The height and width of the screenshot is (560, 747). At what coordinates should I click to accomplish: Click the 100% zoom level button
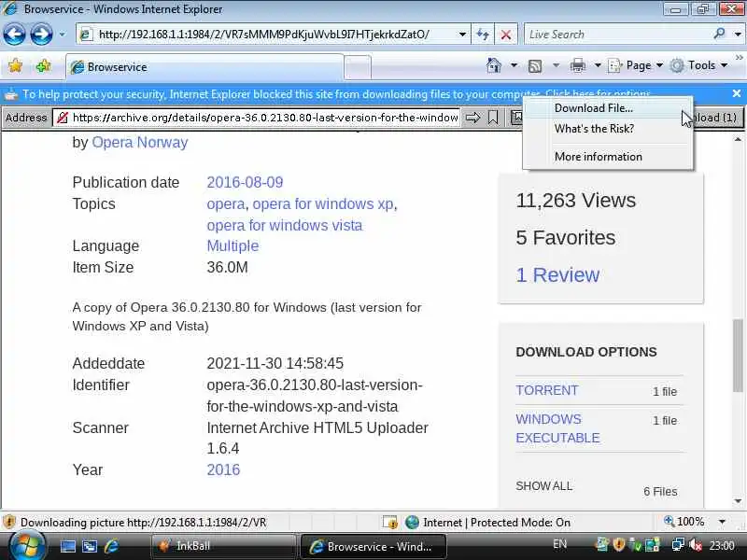pyautogui.click(x=684, y=522)
